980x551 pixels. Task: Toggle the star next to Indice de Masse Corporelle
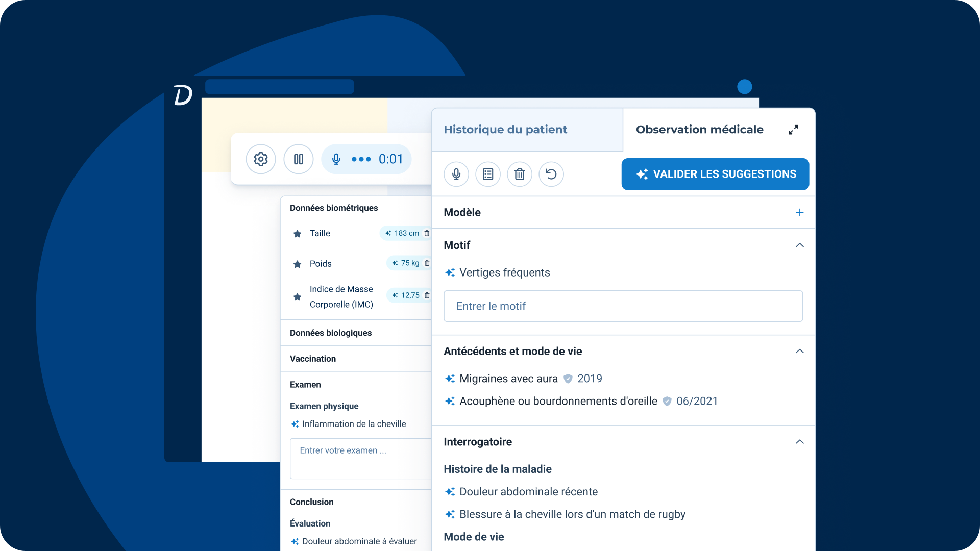pos(298,297)
